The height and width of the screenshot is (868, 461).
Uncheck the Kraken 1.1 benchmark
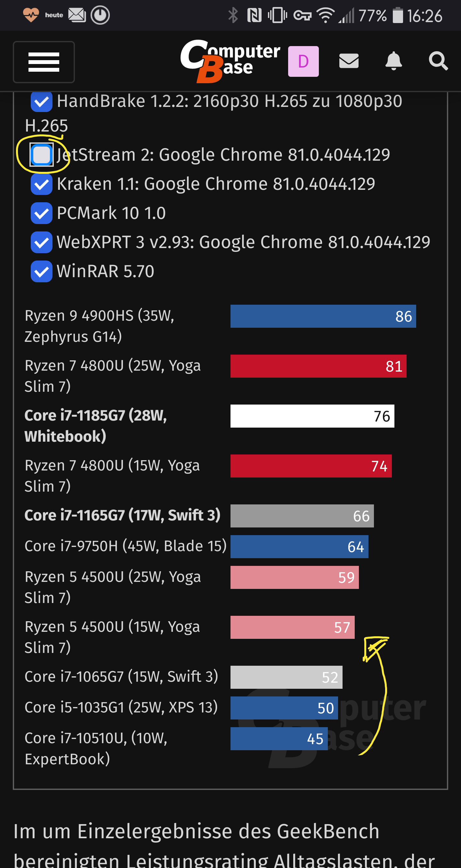(41, 184)
